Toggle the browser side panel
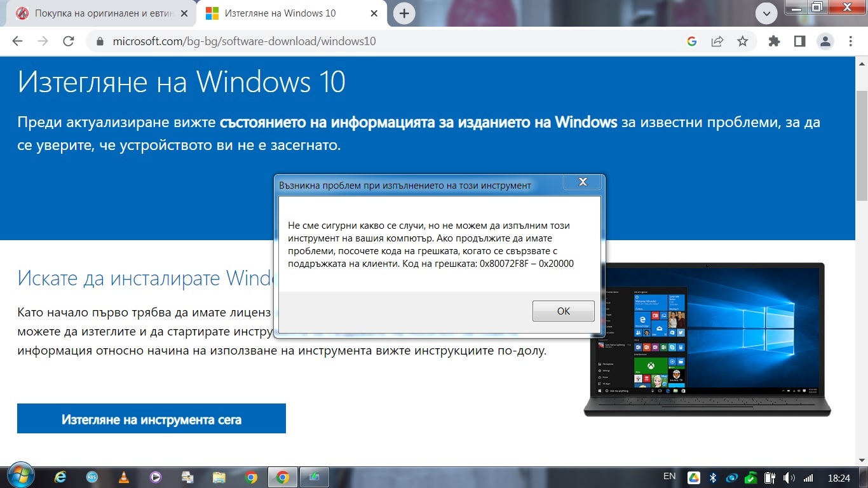Screen dimensions: 868x488 point(799,41)
